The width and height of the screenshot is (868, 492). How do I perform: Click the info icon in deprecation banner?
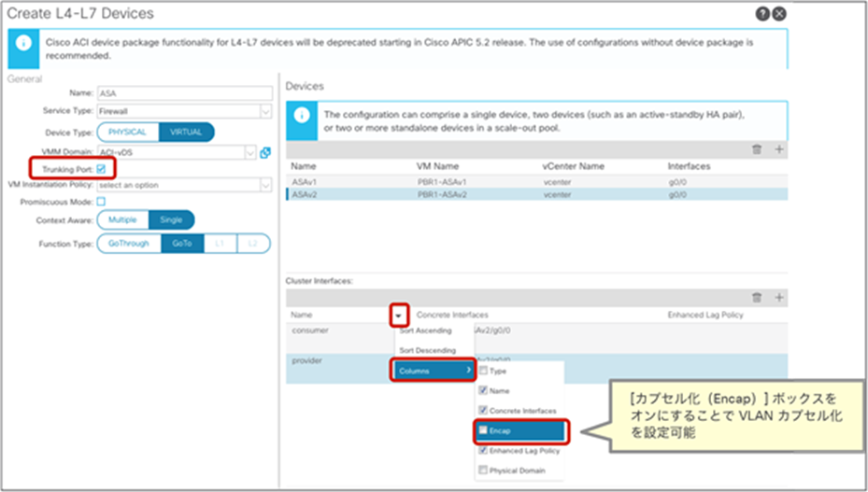coord(23,43)
